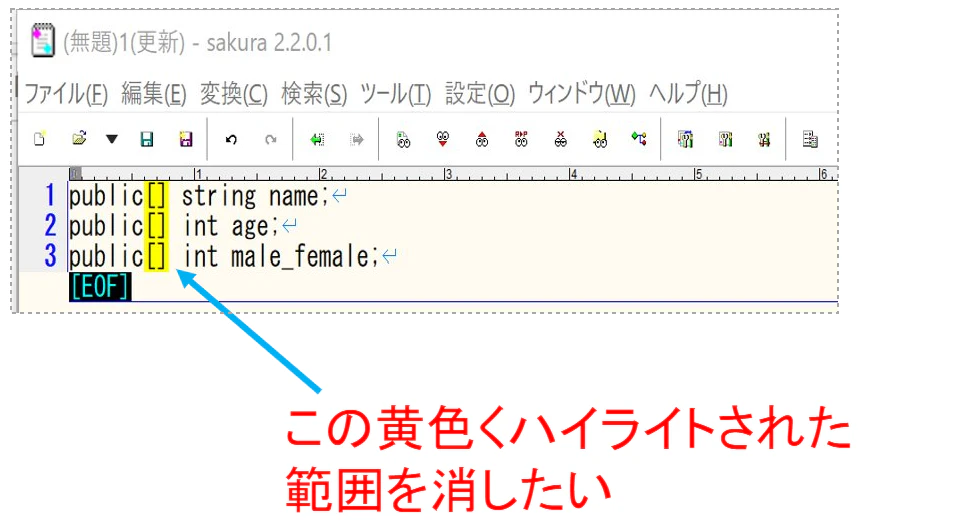Image resolution: width=964 pixels, height=522 pixels.
Task: Undo the last edit
Action: [x=231, y=140]
